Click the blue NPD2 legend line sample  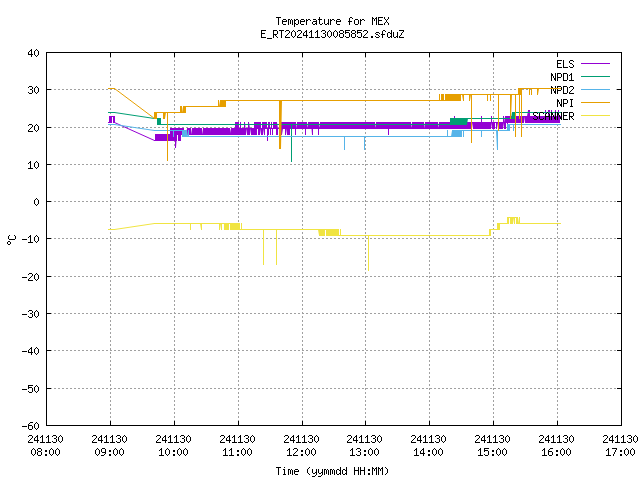point(595,90)
